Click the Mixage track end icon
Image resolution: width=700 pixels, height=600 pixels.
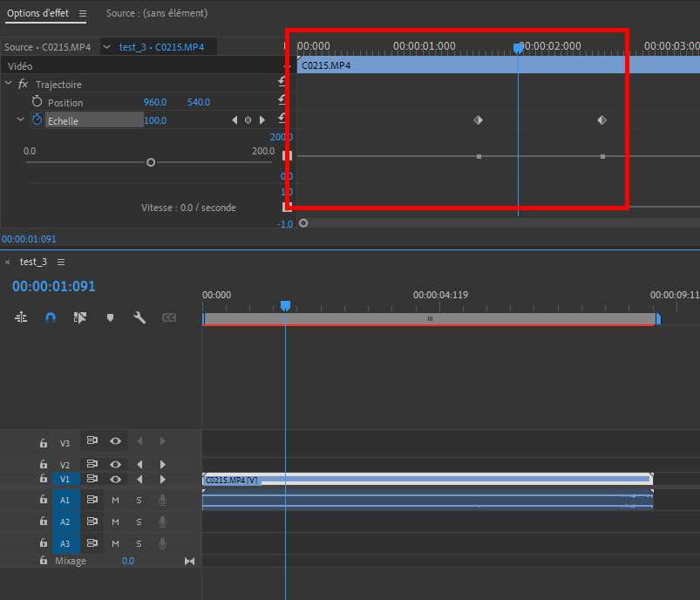189,562
